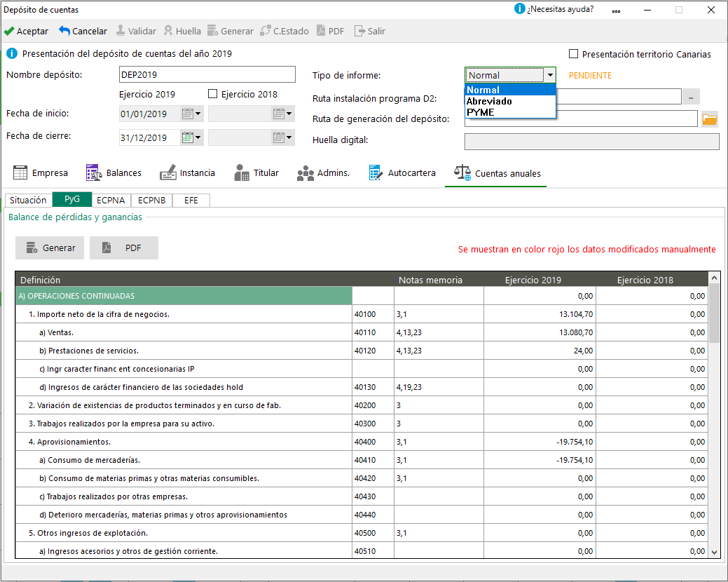The width and height of the screenshot is (728, 582).
Task: Click the cell 13.104,70 in Ejercicio 2019
Action: 540,314
